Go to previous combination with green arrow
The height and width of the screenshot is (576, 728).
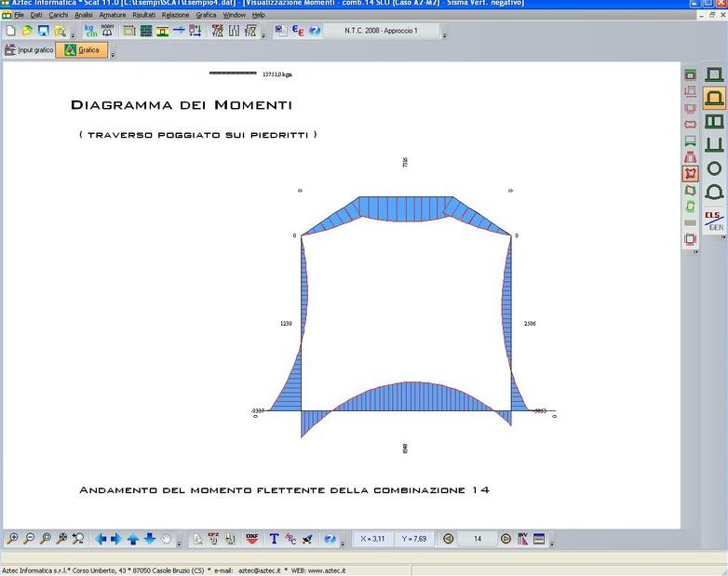click(448, 539)
